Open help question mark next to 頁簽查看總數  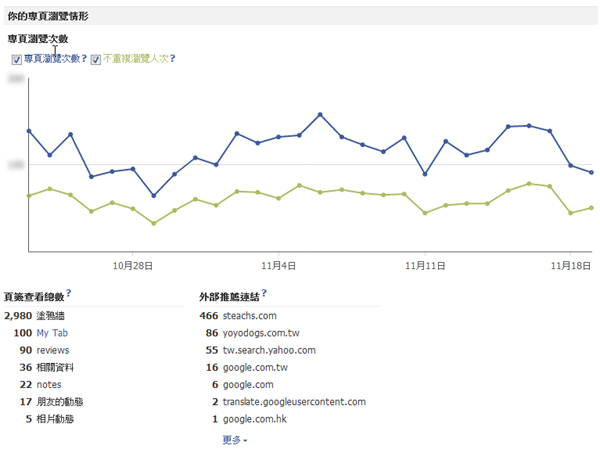[x=69, y=296]
